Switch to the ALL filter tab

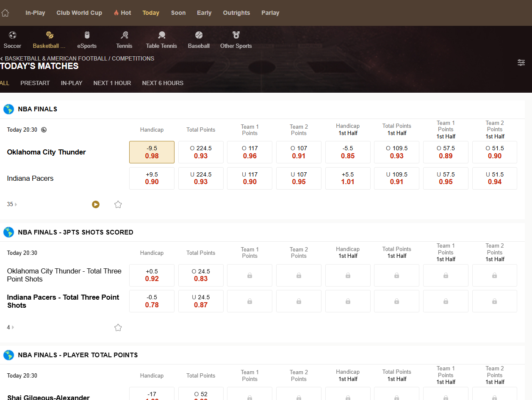coord(5,83)
